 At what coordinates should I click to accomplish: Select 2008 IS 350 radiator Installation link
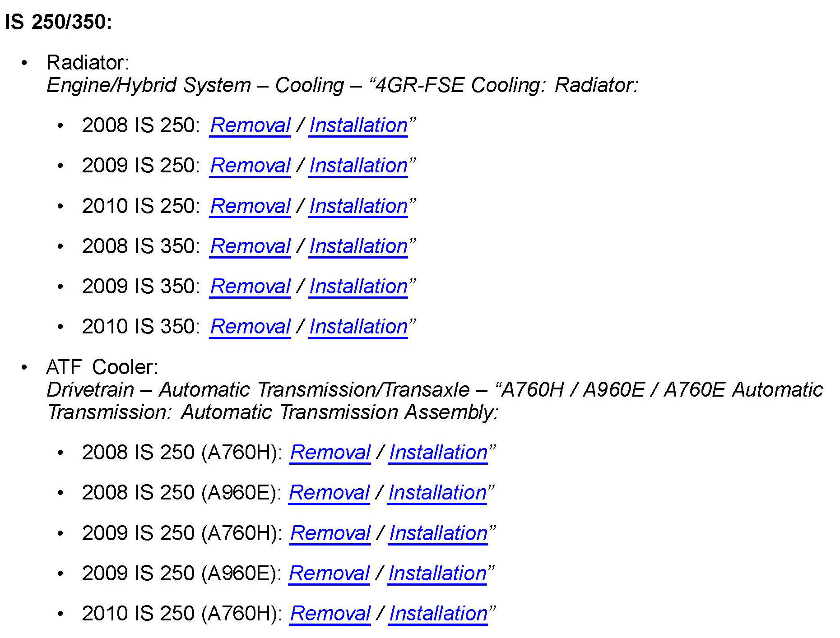[x=358, y=246]
